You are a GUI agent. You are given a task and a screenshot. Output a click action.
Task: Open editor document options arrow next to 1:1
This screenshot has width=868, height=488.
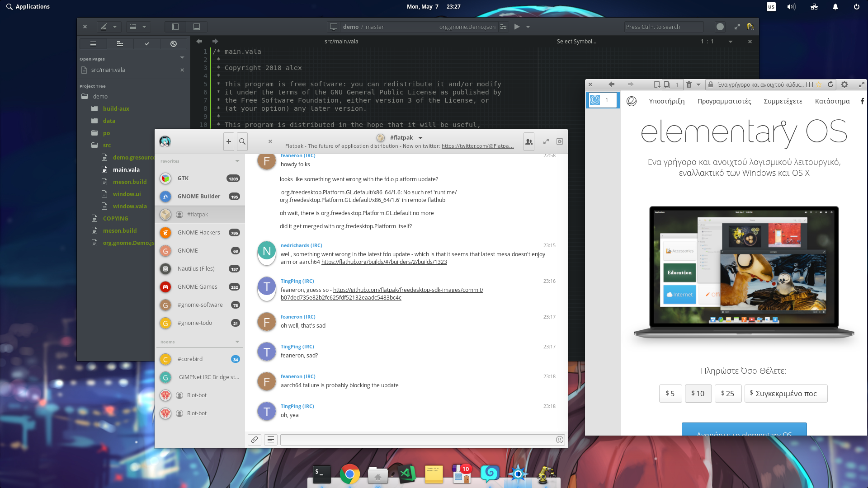[731, 41]
